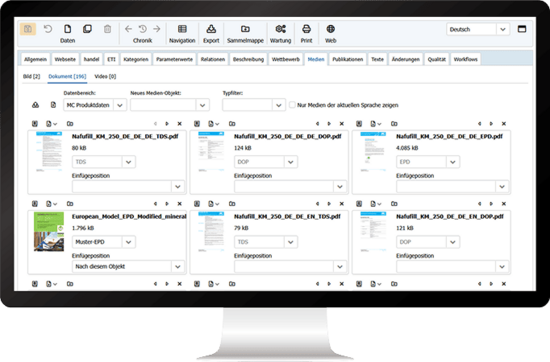Open the Workflows tab
This screenshot has width=550, height=362.
466,59
